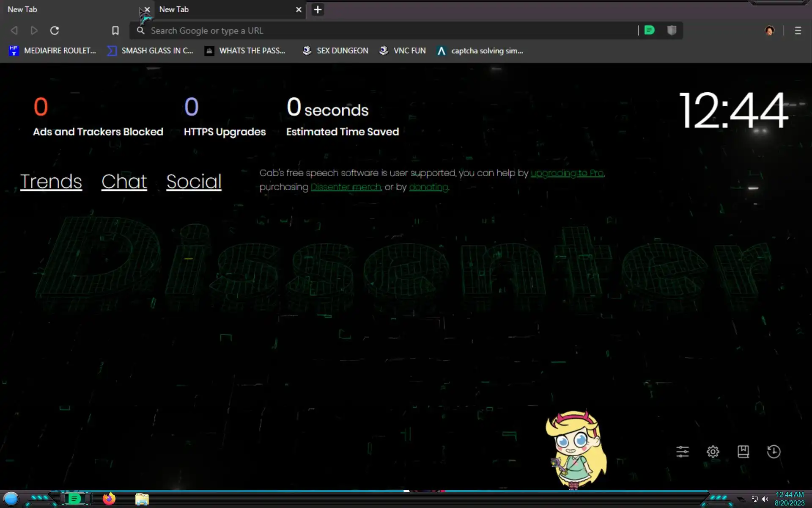Open the hamburger main menu

[798, 30]
